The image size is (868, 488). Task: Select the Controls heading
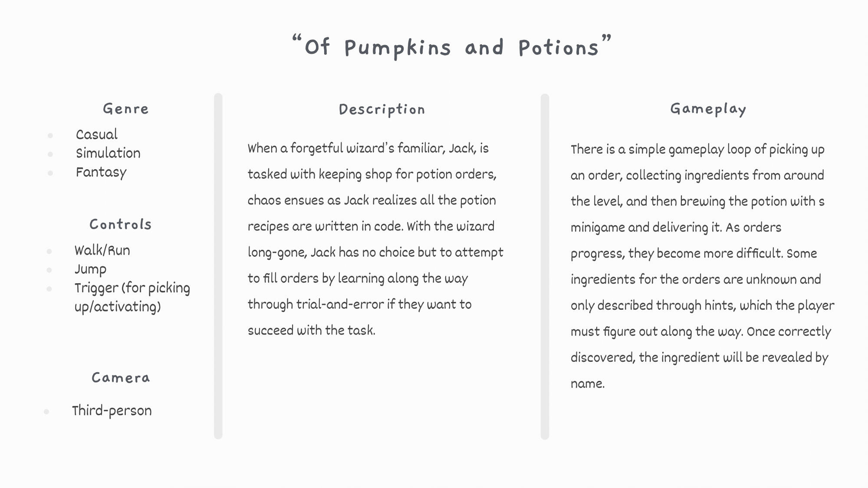tap(121, 224)
